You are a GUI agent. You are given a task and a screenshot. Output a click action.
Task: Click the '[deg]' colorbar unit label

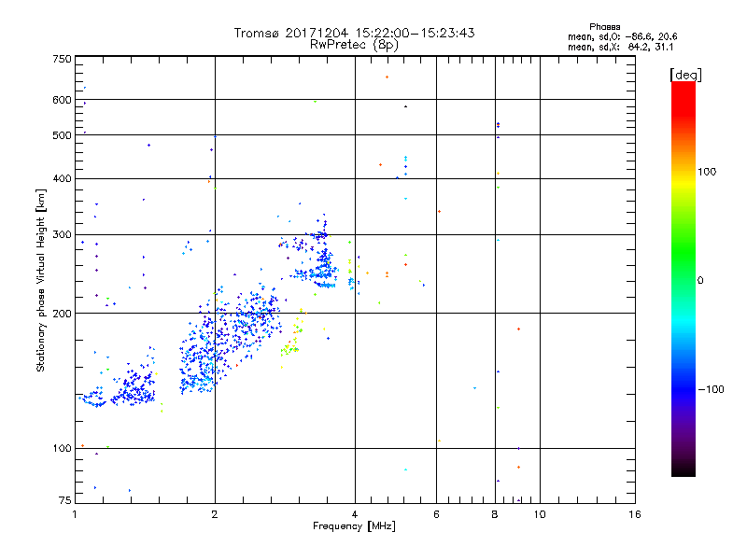pos(685,75)
